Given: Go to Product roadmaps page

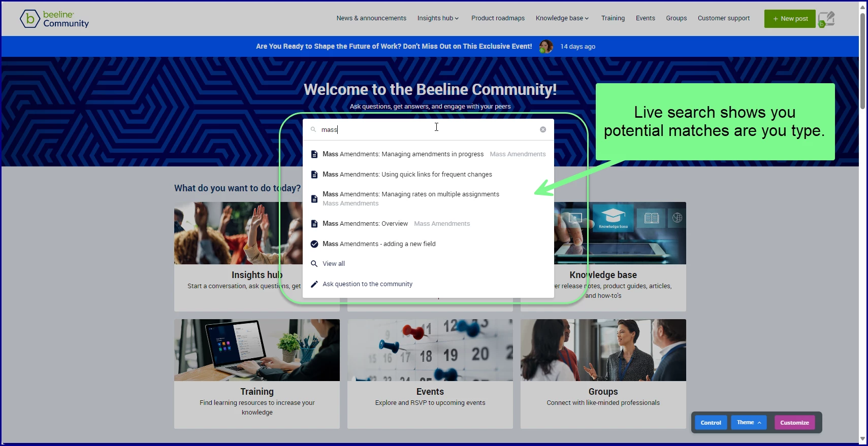Looking at the screenshot, I should [x=498, y=18].
